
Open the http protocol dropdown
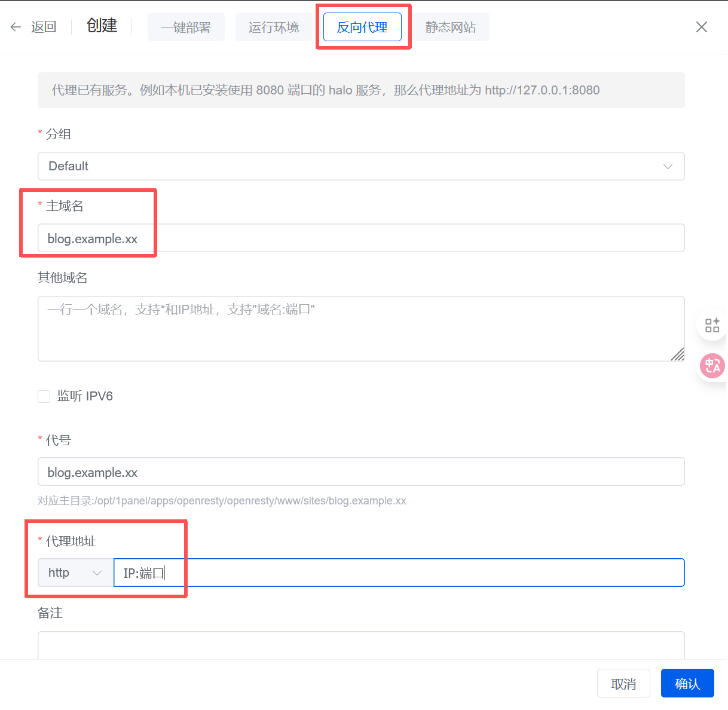point(75,573)
